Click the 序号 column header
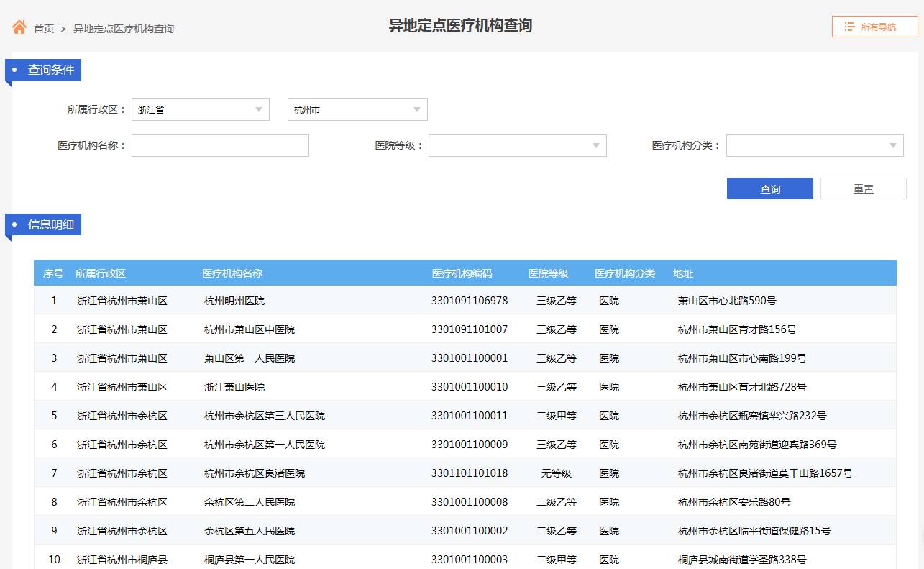The width and height of the screenshot is (924, 569). pyautogui.click(x=53, y=273)
